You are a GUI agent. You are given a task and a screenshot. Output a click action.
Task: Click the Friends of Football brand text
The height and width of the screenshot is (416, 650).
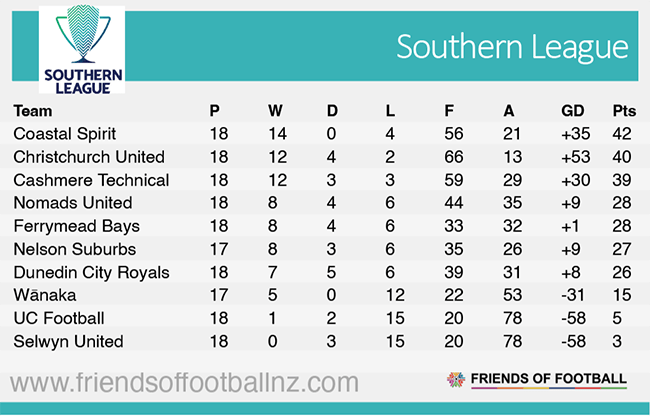(x=550, y=380)
